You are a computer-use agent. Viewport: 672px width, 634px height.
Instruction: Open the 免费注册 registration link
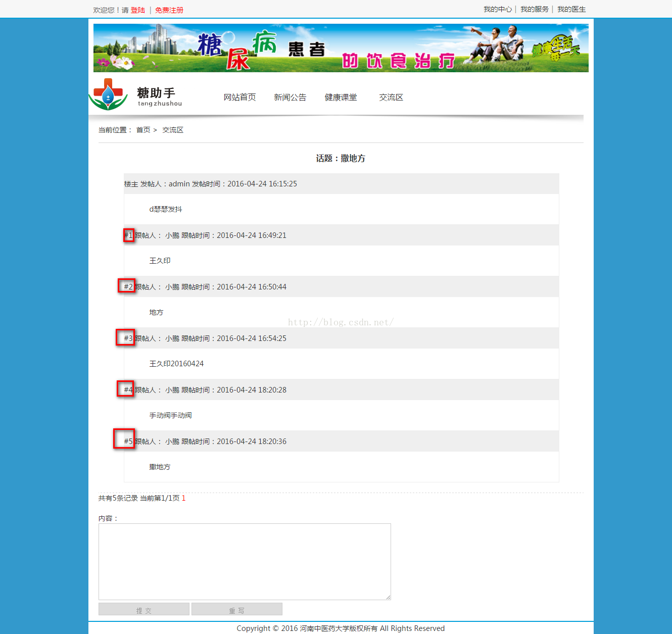pos(169,10)
